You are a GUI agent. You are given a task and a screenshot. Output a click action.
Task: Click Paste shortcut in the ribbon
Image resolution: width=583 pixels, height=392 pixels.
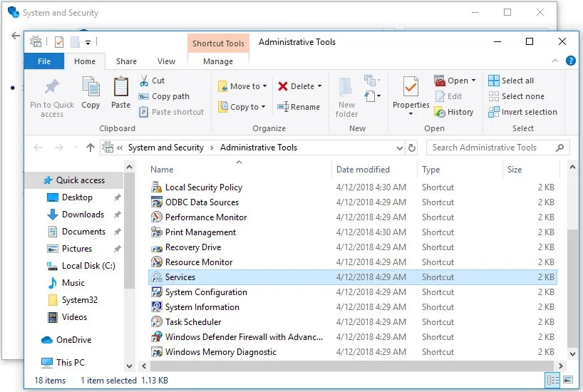[x=171, y=112]
